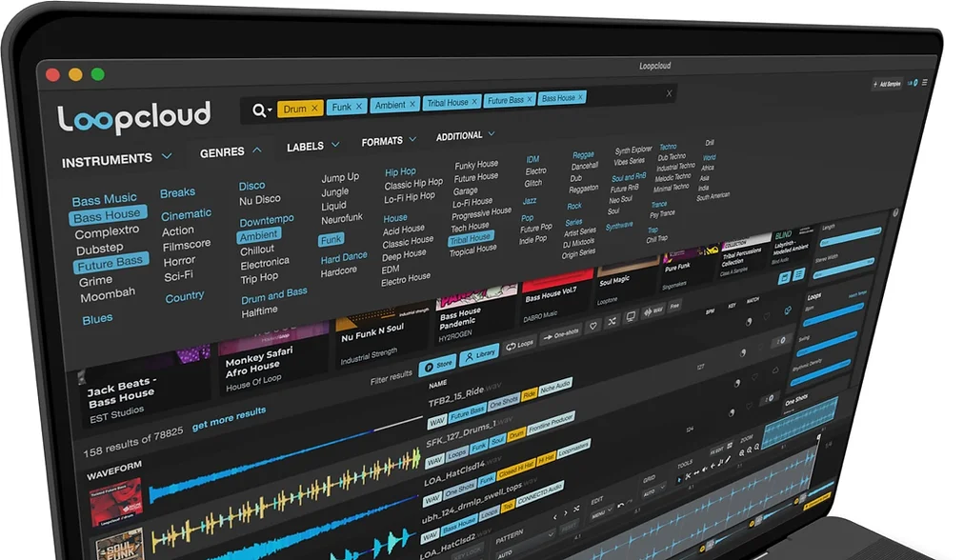The height and width of the screenshot is (560, 964).
Task: Click the Closed Hi Hat tag
Action: pyautogui.click(x=515, y=469)
